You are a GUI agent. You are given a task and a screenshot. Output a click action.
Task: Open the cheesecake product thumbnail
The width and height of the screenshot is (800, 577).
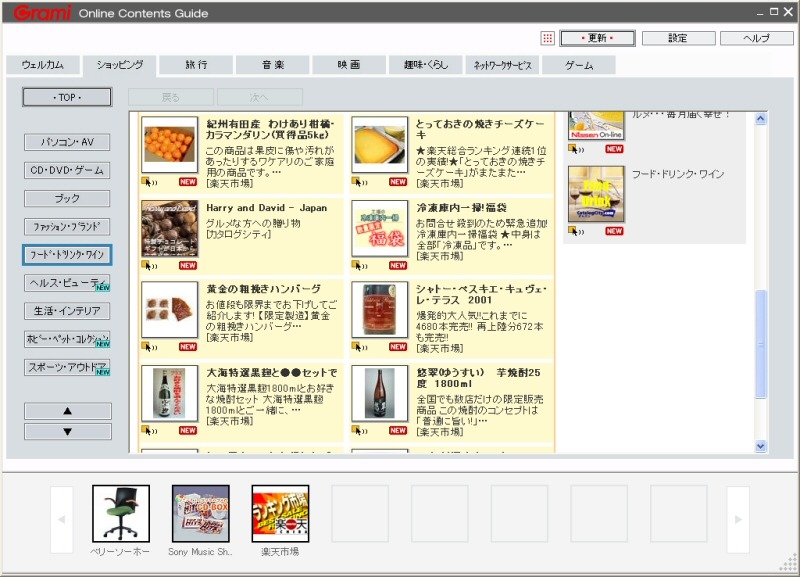[380, 144]
